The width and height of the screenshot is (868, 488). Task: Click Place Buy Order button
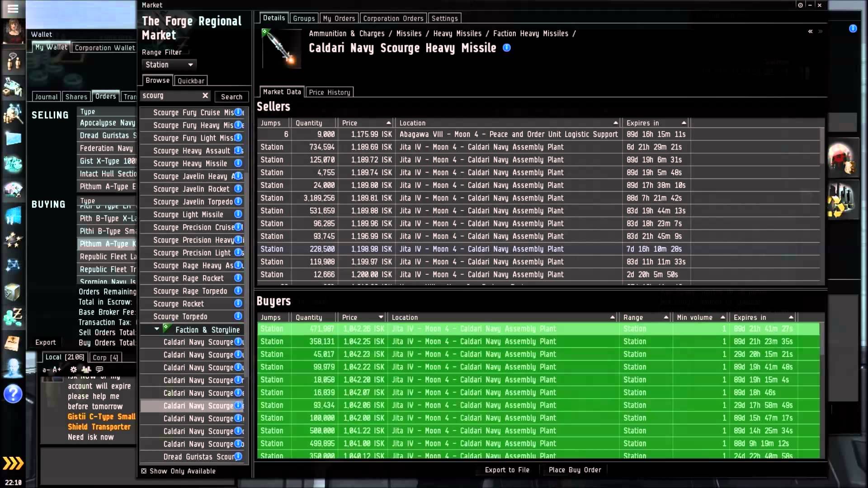point(576,469)
